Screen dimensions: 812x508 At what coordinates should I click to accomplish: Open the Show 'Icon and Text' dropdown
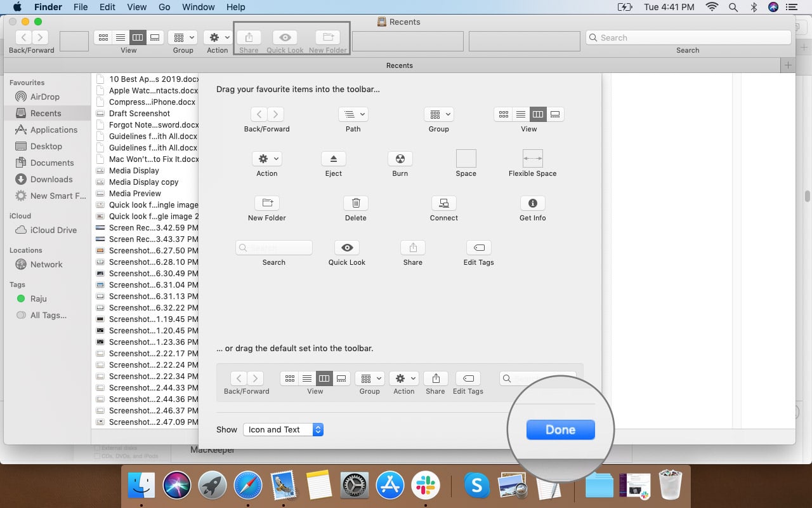click(x=283, y=429)
